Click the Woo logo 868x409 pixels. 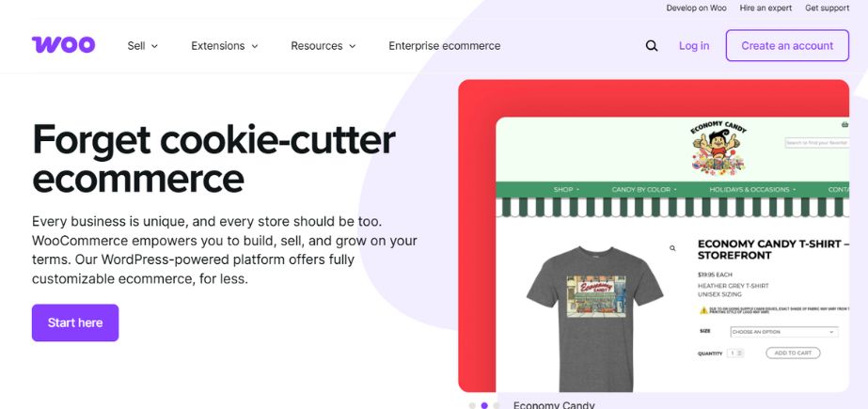[x=63, y=45]
